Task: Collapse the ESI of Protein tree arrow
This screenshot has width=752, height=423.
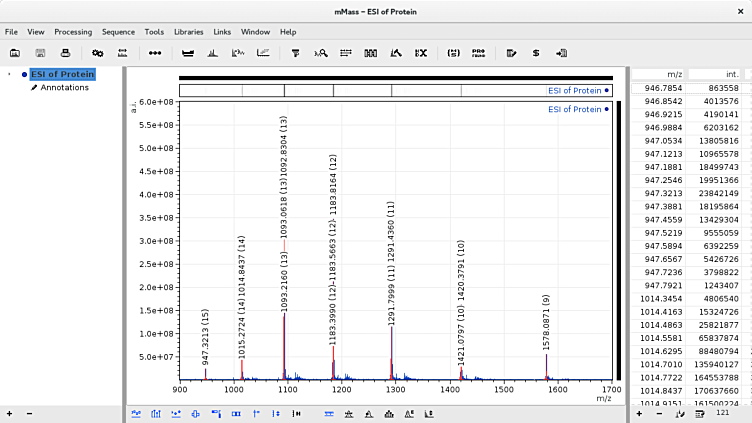Action: click(10, 74)
